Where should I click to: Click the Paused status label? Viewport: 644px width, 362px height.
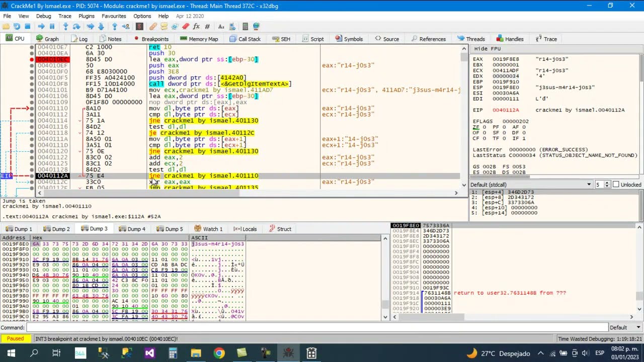click(x=15, y=338)
